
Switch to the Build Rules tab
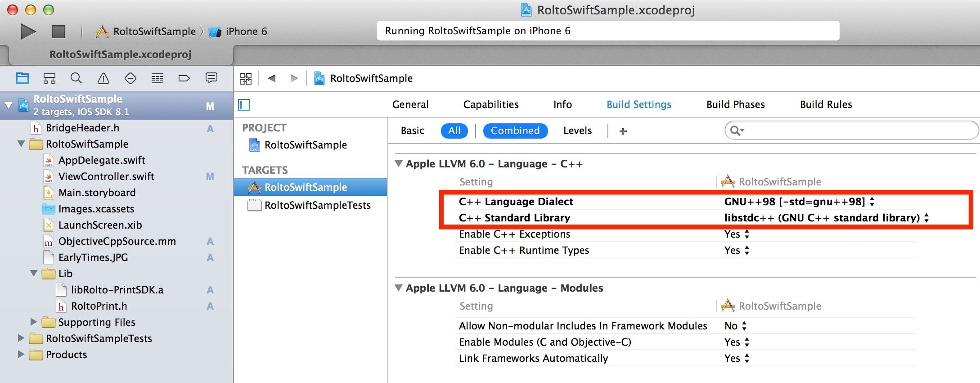tap(826, 104)
